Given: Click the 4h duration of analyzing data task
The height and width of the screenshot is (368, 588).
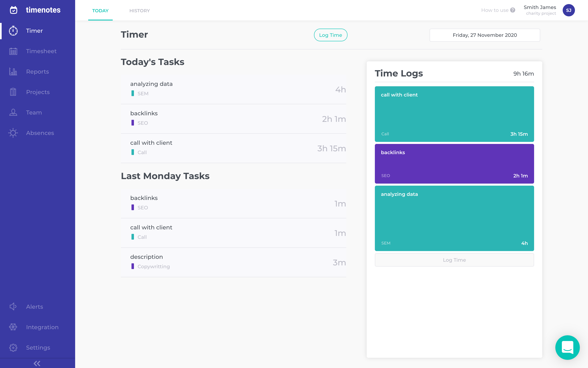Looking at the screenshot, I should [340, 90].
